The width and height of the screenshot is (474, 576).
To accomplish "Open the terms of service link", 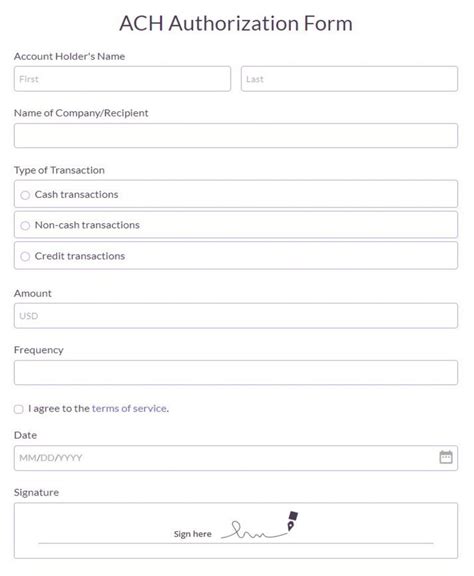I will (x=129, y=408).
